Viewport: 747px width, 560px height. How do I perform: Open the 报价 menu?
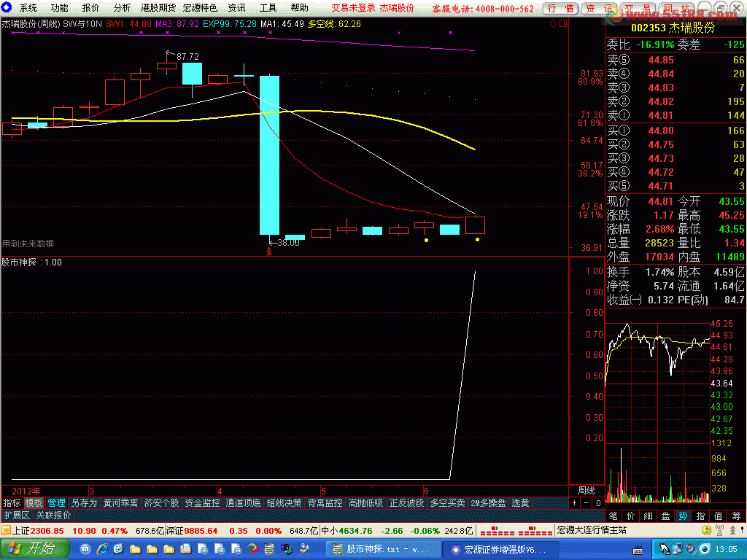click(90, 7)
